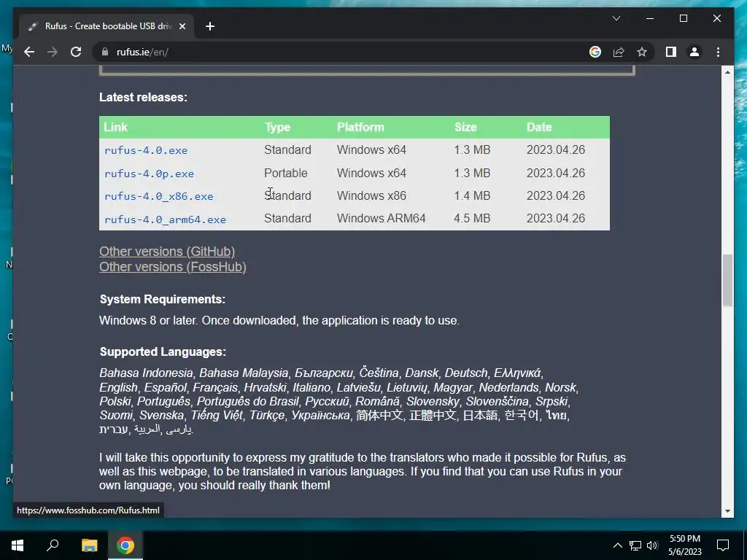The width and height of the screenshot is (747, 560).
Task: View site security lock info
Action: click(105, 52)
